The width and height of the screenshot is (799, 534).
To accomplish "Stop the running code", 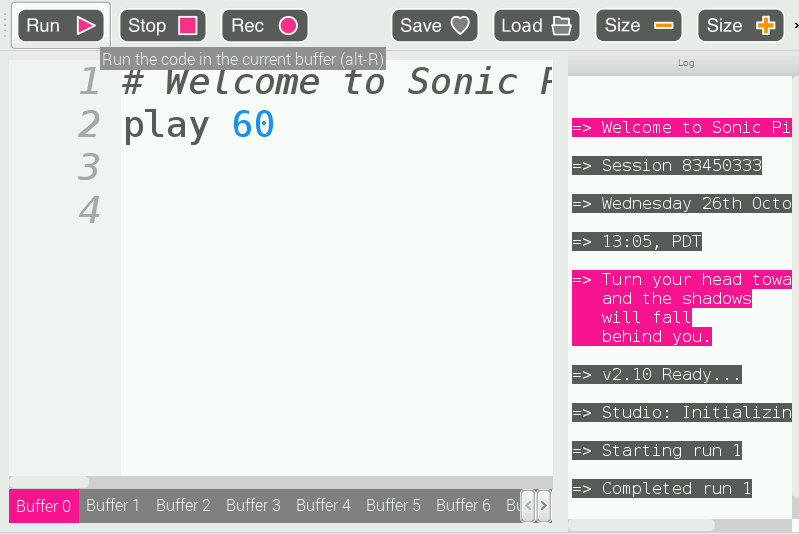I will click(162, 25).
